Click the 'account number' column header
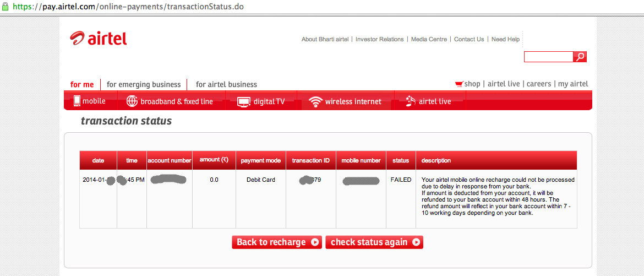Image resolution: width=644 pixels, height=276 pixels. point(170,160)
